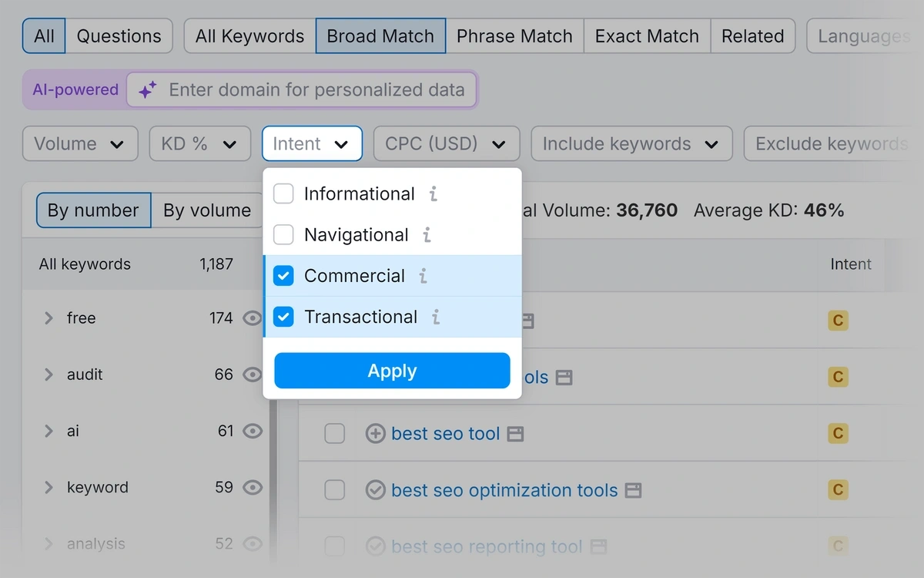Open the Languages selector
This screenshot has height=578, width=924.
865,36
